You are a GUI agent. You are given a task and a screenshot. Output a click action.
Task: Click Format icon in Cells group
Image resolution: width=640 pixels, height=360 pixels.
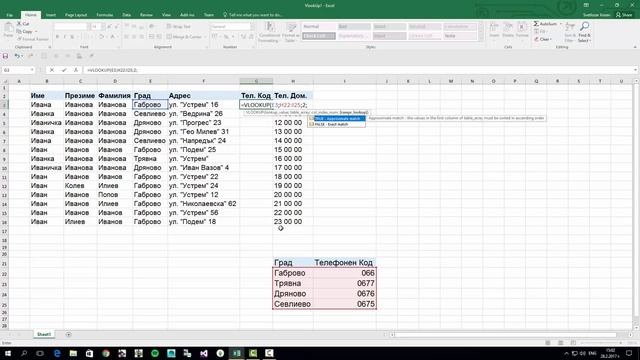[x=522, y=28]
